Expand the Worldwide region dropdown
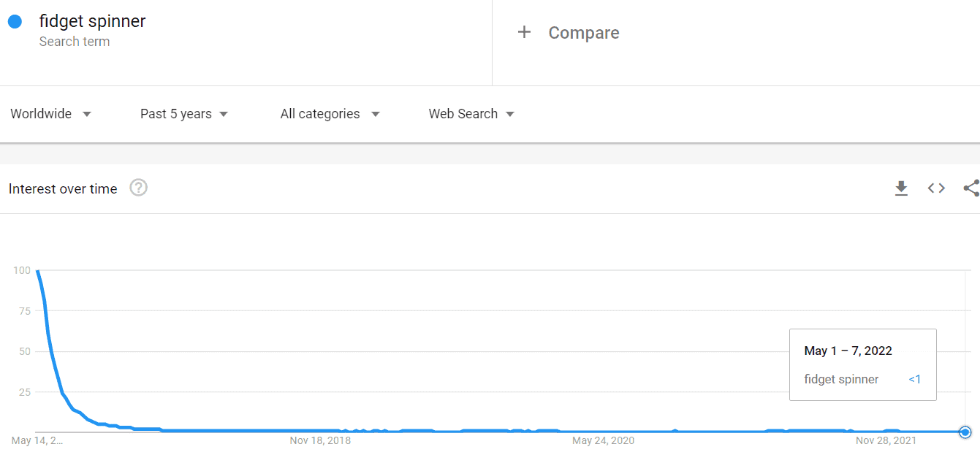Viewport: 980px width, 463px height. (x=51, y=114)
